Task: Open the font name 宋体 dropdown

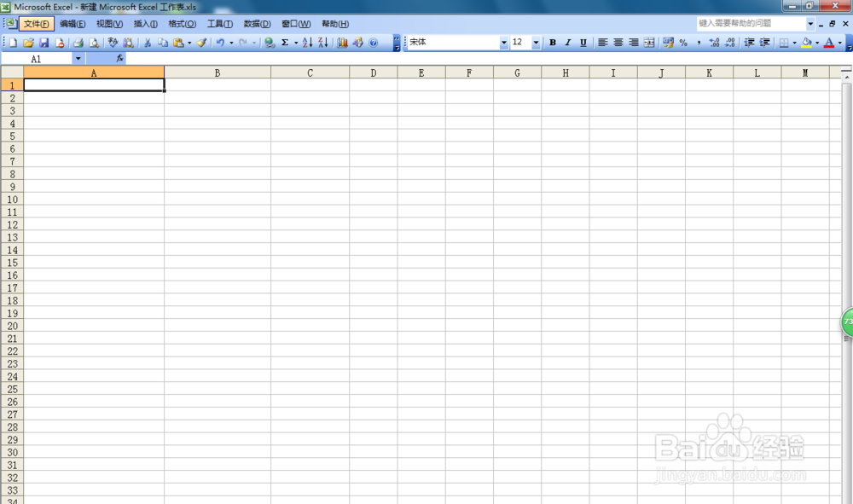Action: [x=504, y=43]
